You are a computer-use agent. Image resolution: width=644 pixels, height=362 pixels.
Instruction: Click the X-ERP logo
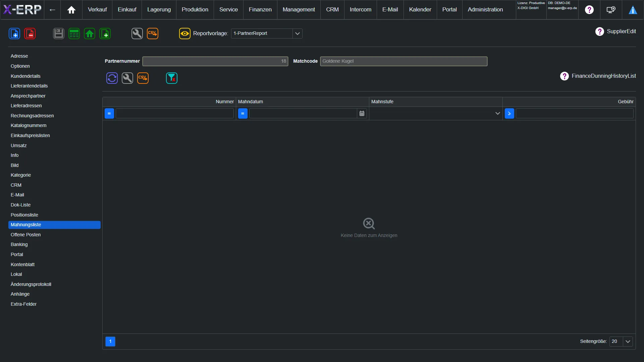click(22, 9)
